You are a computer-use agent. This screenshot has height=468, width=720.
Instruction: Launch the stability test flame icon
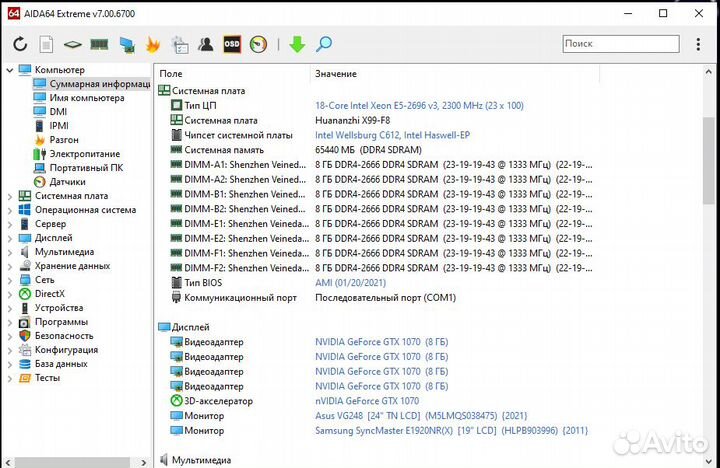pyautogui.click(x=152, y=45)
